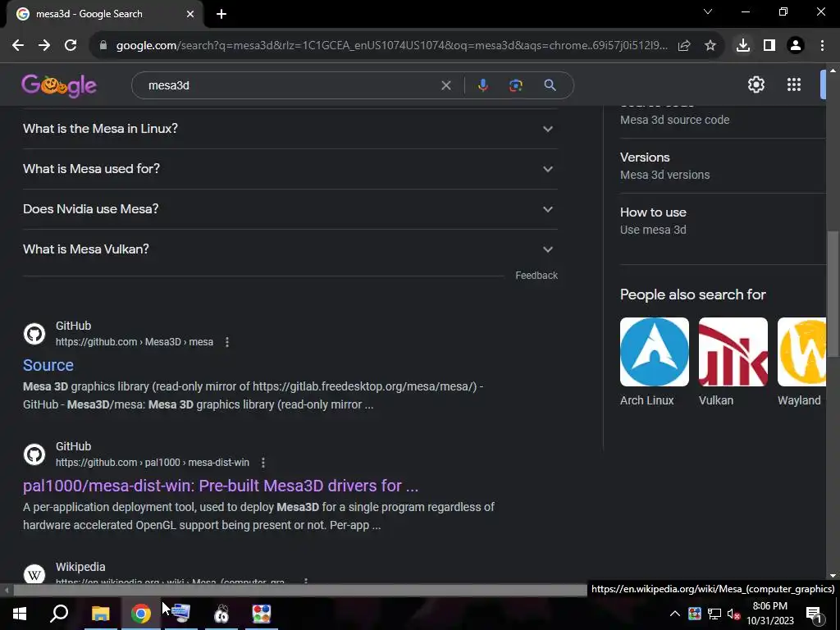Click the GitHub favicon of mesa-dist-win result
The height and width of the screenshot is (630, 840).
pyautogui.click(x=34, y=454)
